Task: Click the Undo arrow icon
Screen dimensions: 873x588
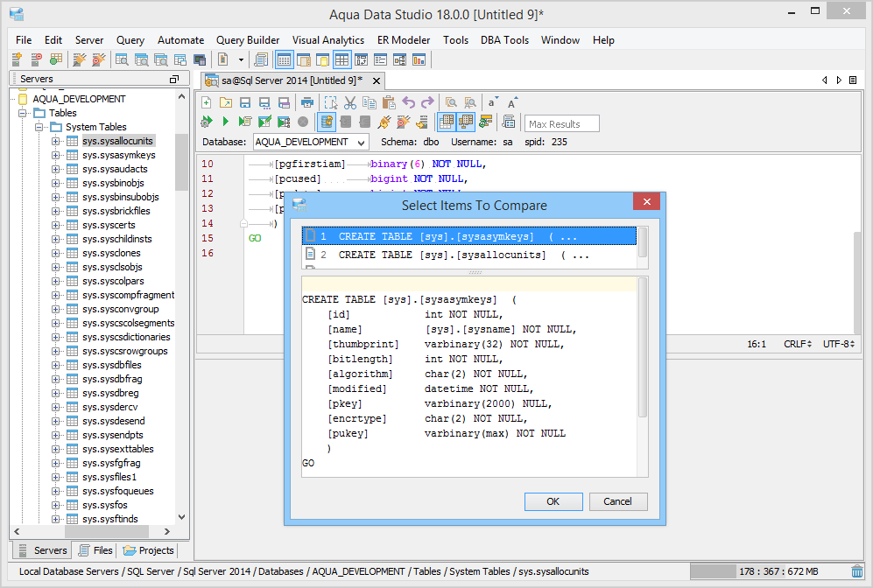Action: 408,102
